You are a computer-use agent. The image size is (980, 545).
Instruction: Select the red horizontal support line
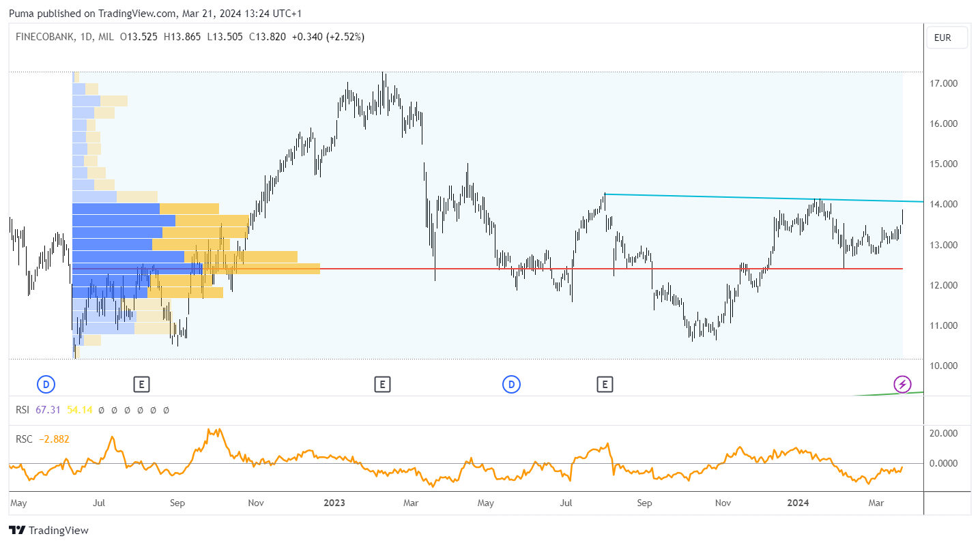pyautogui.click(x=611, y=269)
